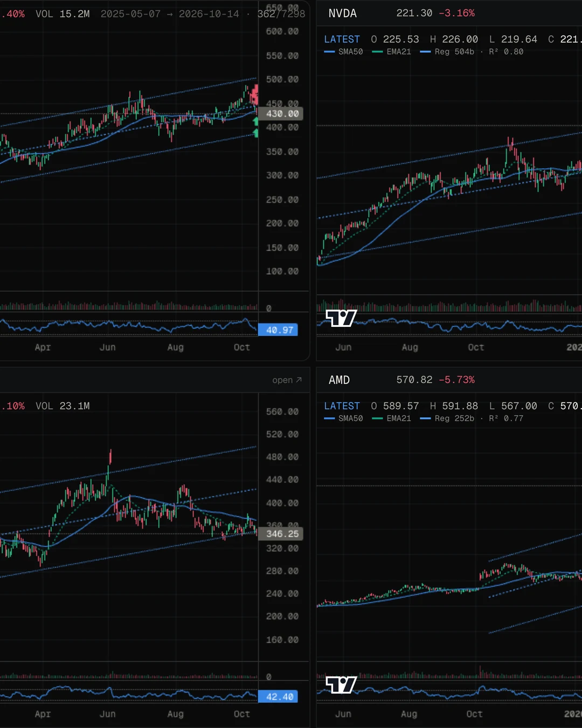Select the AMD ticker title

point(339,380)
